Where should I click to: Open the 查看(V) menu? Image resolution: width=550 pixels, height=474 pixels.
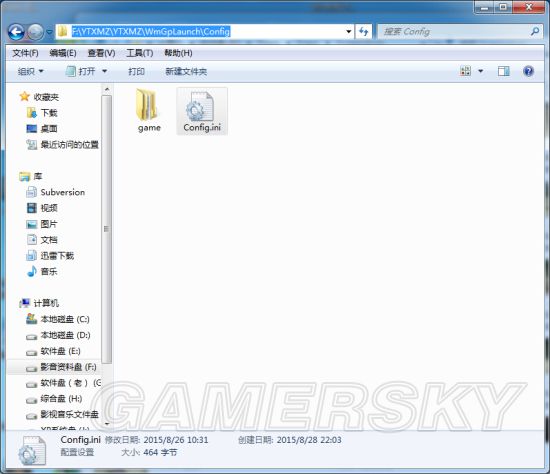(x=101, y=53)
